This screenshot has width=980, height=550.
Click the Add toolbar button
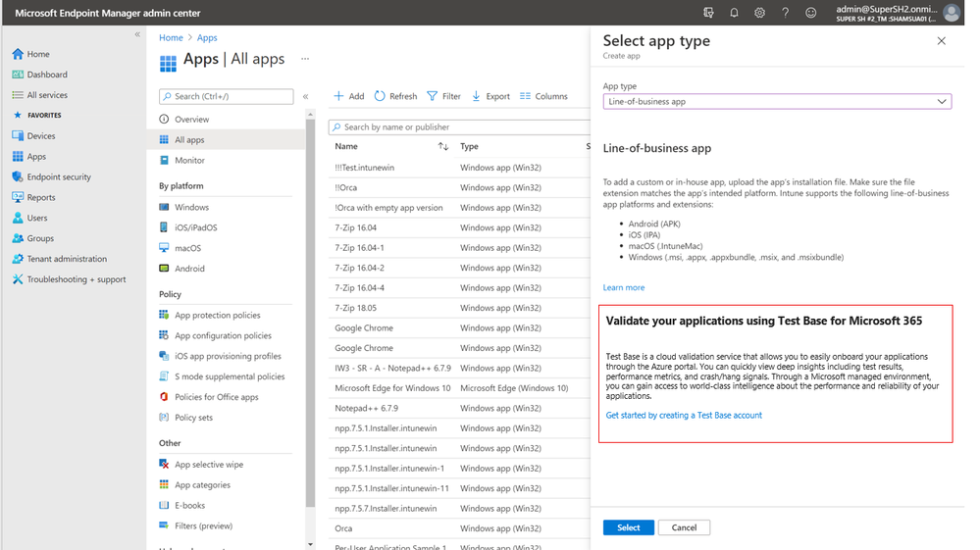coord(349,96)
